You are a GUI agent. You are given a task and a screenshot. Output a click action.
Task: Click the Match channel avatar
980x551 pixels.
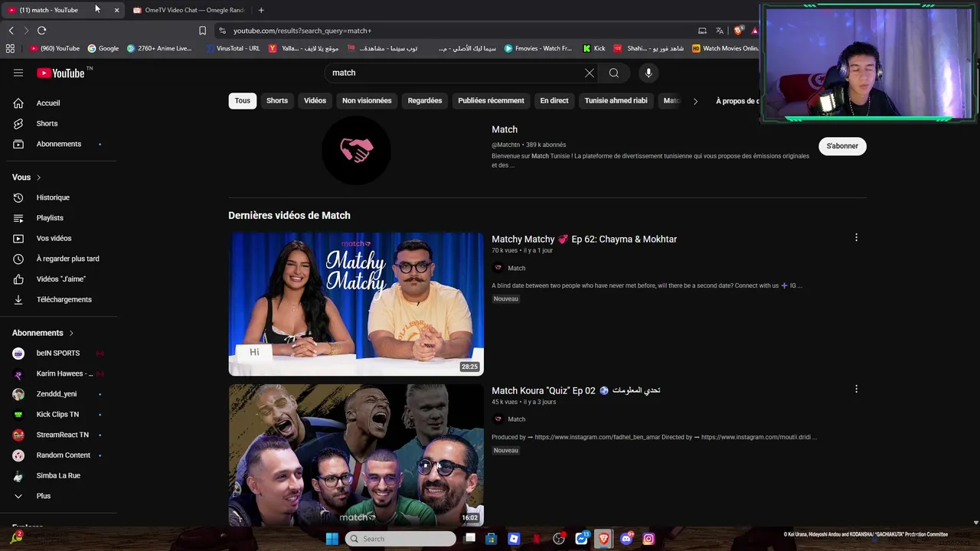tap(356, 150)
